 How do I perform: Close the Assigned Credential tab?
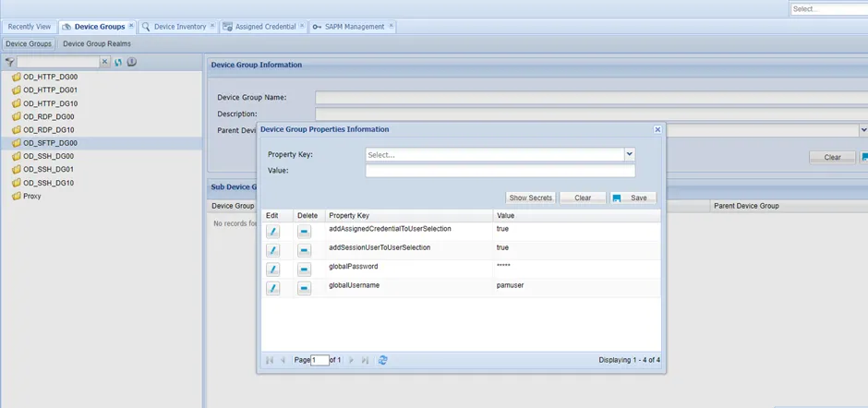pyautogui.click(x=302, y=26)
